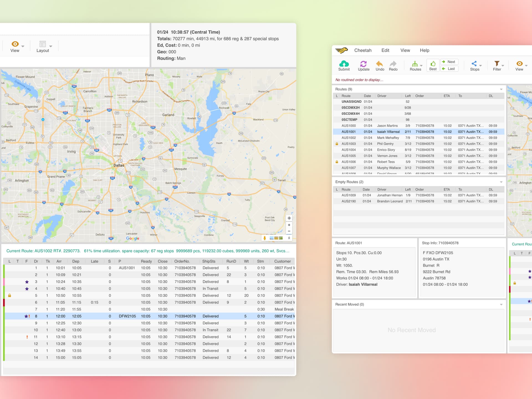Select the AUS1009 Jonathan Hernan empty route
Image resolution: width=532 pixels, height=399 pixels.
418,195
